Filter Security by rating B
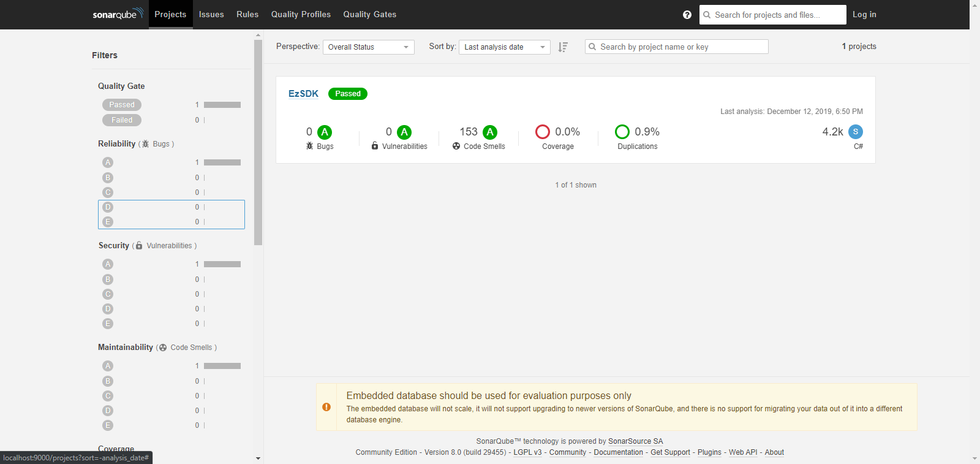This screenshot has width=980, height=464. (171, 280)
